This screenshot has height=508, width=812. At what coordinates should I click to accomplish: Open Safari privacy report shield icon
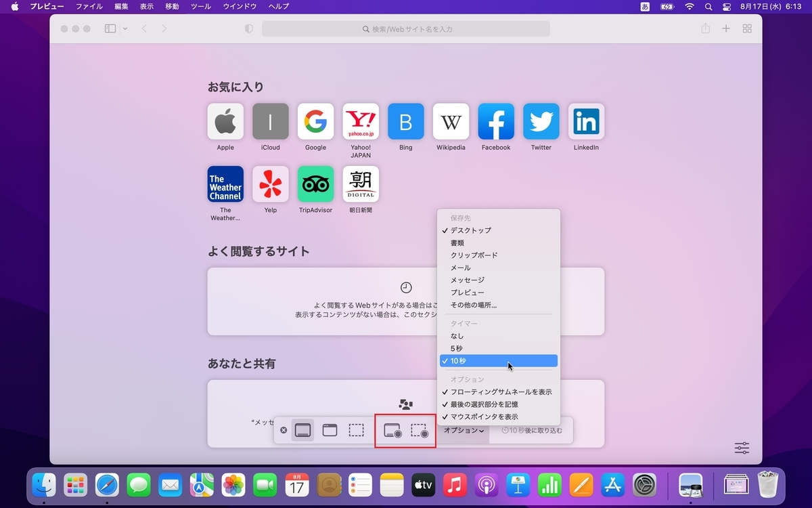pos(248,29)
